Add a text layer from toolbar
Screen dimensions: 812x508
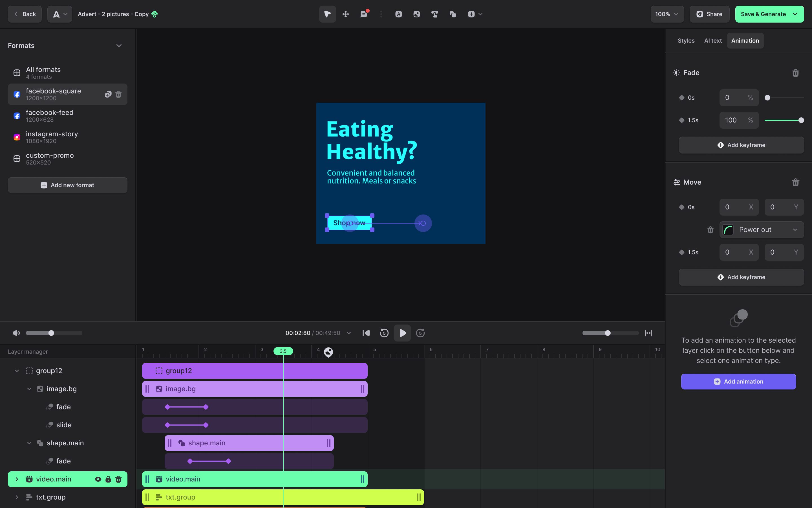(398, 14)
